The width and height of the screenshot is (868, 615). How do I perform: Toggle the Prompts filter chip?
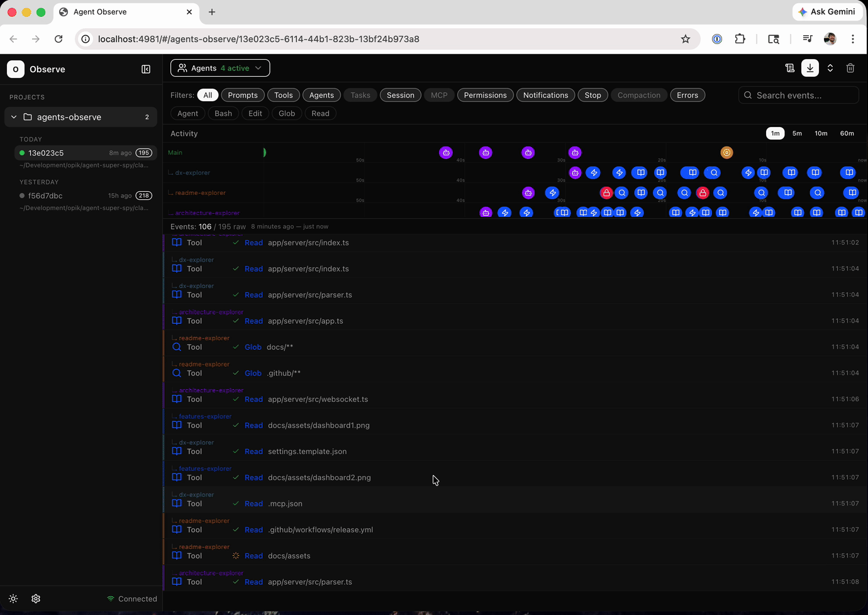click(243, 96)
